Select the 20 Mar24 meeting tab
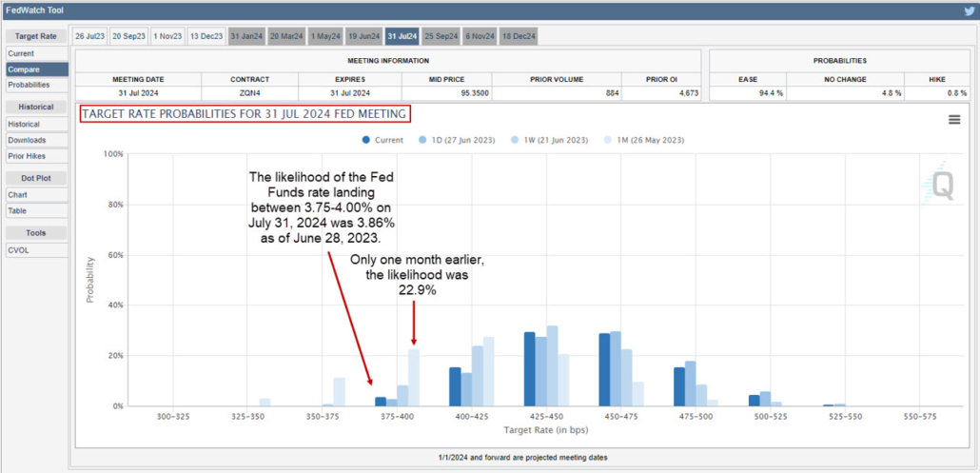980x473 pixels. click(x=285, y=36)
